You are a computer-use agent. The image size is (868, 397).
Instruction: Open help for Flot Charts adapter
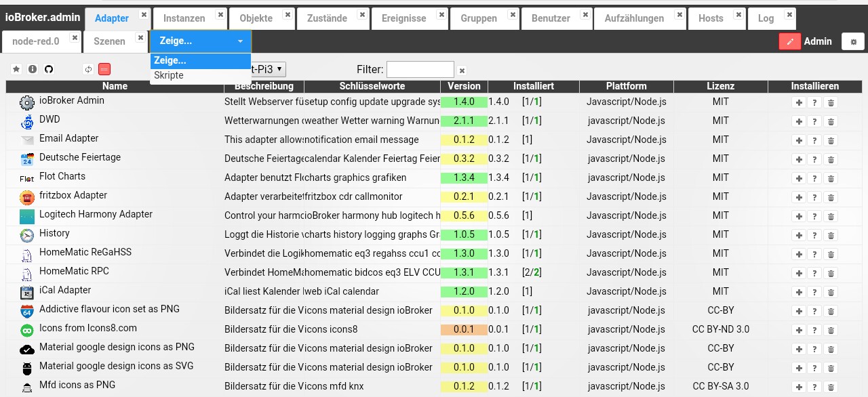pos(815,178)
